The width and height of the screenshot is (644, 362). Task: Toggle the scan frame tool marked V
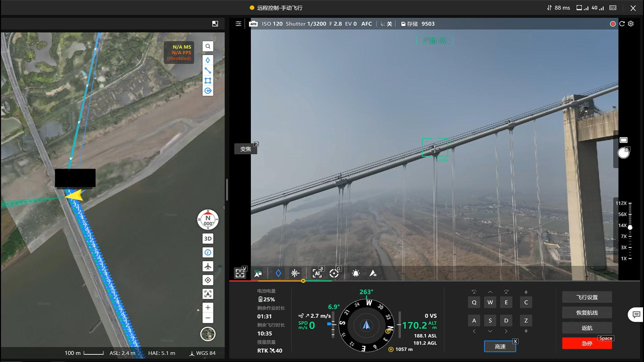coord(240,274)
